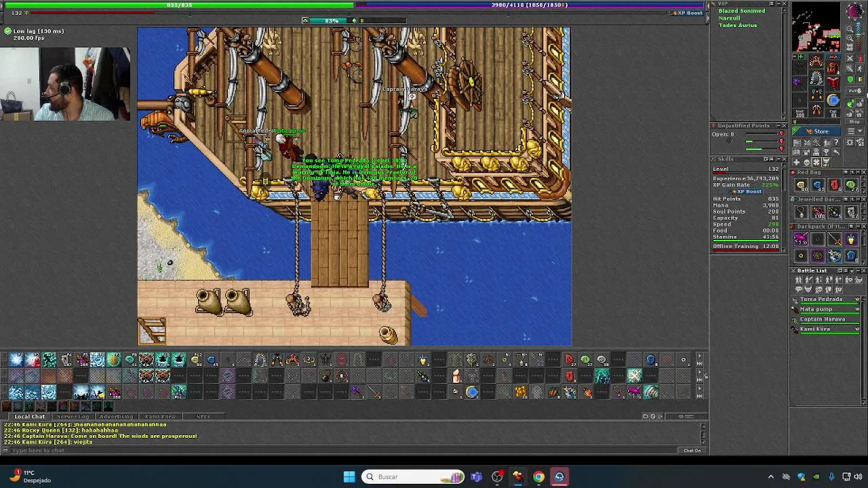This screenshot has width=868, height=488.
Task: Click the minimap compass rose
Action: [855, 11]
